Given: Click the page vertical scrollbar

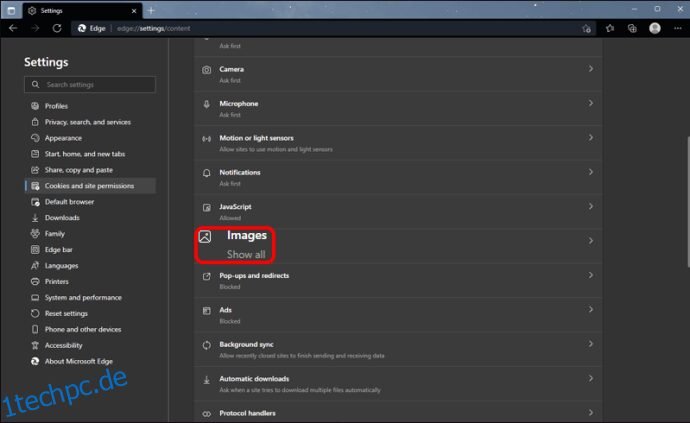Looking at the screenshot, I should (688, 202).
